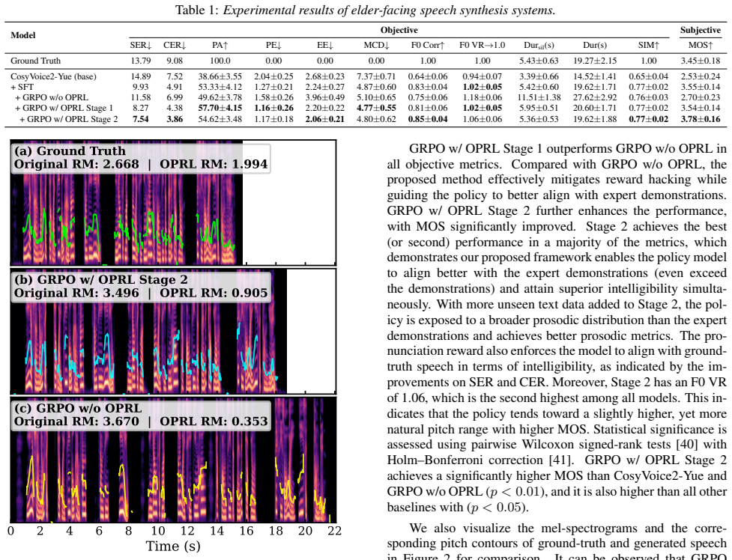Click the 10 second tick on time axis
The image size is (732, 560).
coord(158,531)
